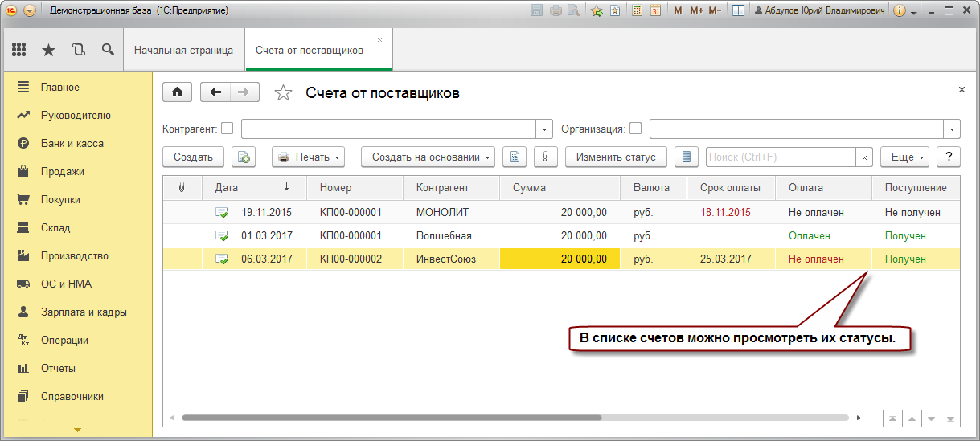
Task: Click the Home page icon button
Action: tap(177, 92)
